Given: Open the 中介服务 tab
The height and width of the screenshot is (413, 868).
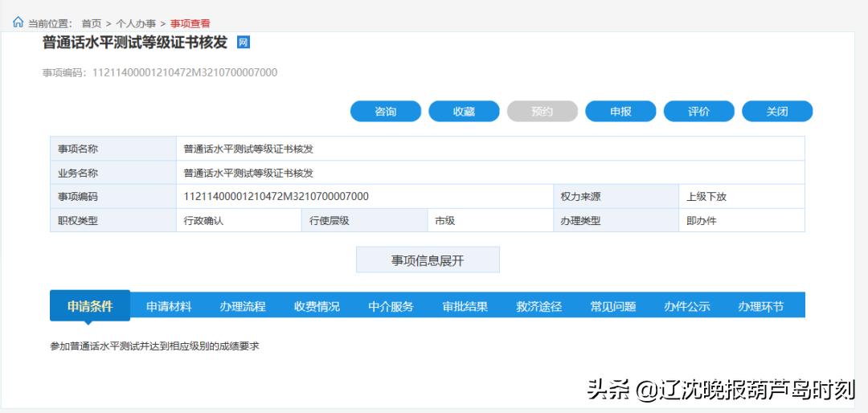Looking at the screenshot, I should [x=391, y=306].
